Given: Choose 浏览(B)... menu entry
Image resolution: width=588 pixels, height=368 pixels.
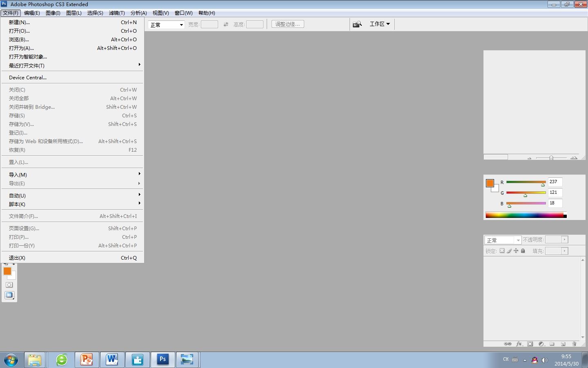Looking at the screenshot, I should pyautogui.click(x=72, y=40).
